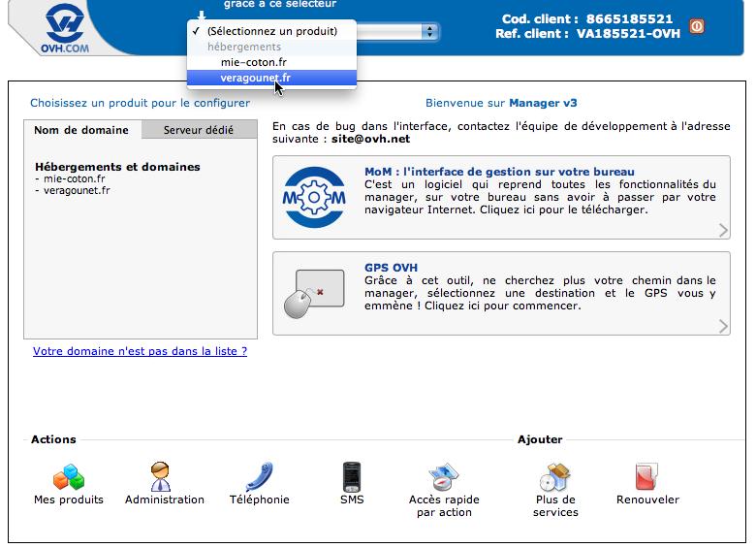This screenshot has height=548, width=756.
Task: Open the SMS mobile phone icon
Action: tap(352, 476)
